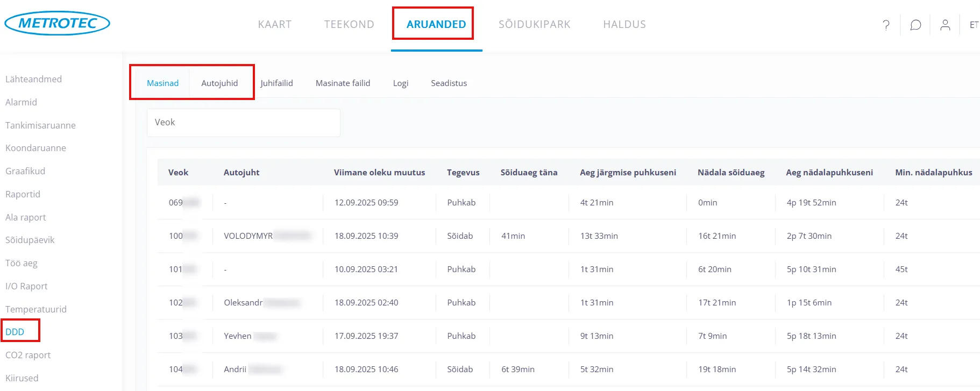This screenshot has width=980, height=391.
Task: Open the ET language selector
Action: point(974,25)
